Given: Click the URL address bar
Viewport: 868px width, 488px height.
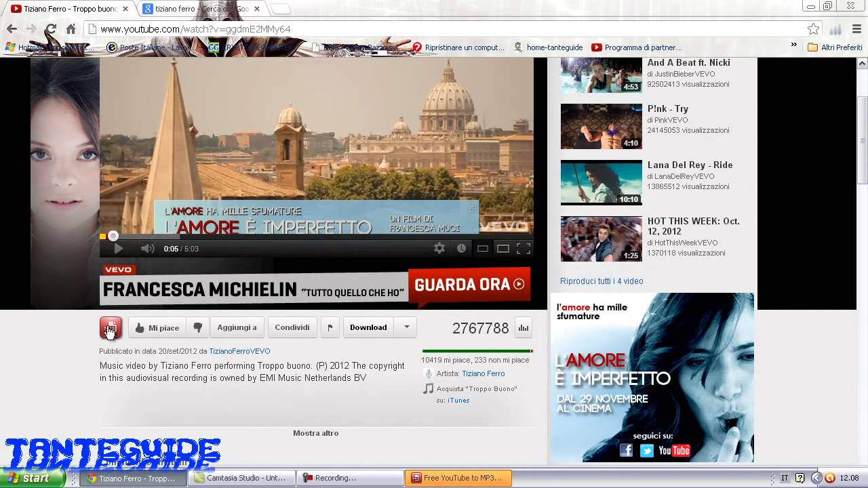Looking at the screenshot, I should click(448, 29).
